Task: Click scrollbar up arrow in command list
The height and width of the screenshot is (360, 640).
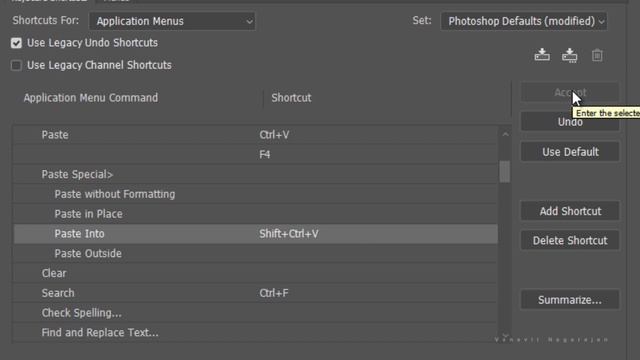Action: point(505,134)
